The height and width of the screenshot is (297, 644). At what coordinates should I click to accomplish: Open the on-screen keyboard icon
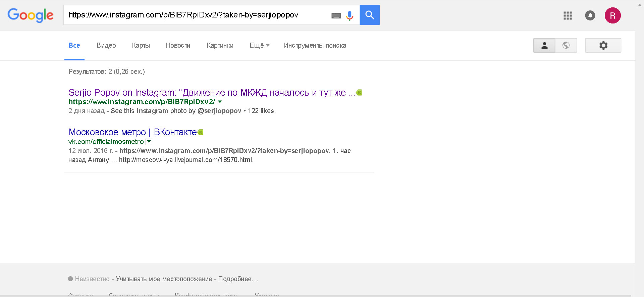336,15
